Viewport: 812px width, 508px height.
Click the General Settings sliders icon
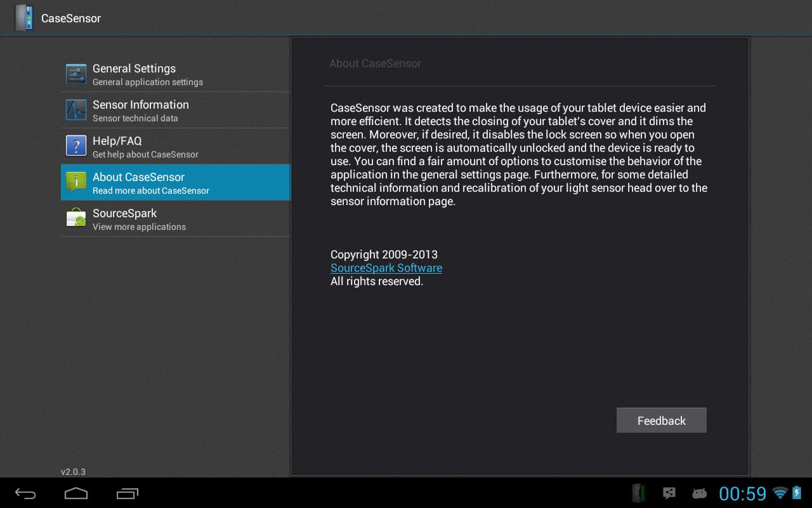tap(76, 74)
